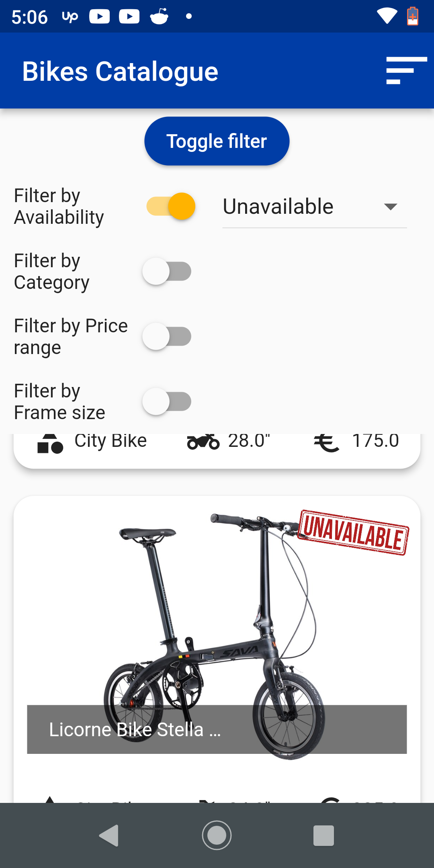Tap the motorbike frame size icon
This screenshot has height=868, width=434.
203,442
